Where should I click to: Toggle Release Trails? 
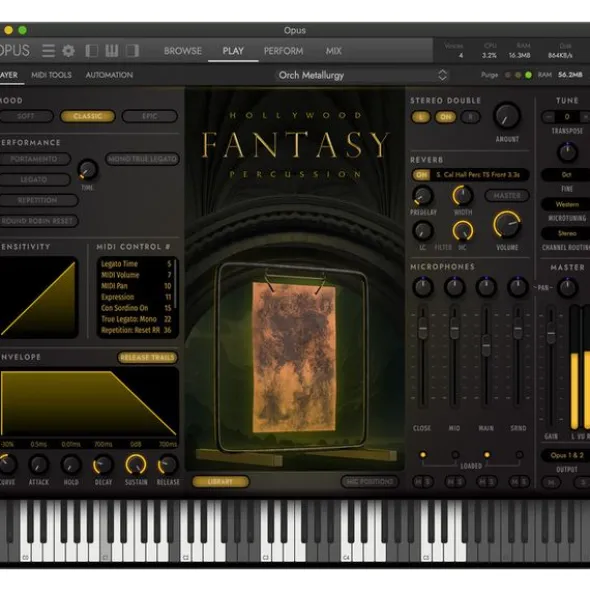pos(147,357)
